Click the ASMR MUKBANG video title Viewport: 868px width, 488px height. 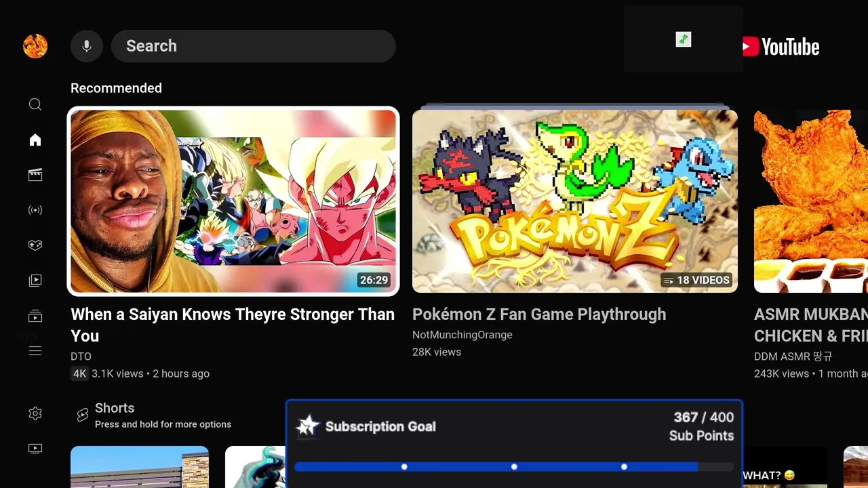(811, 325)
